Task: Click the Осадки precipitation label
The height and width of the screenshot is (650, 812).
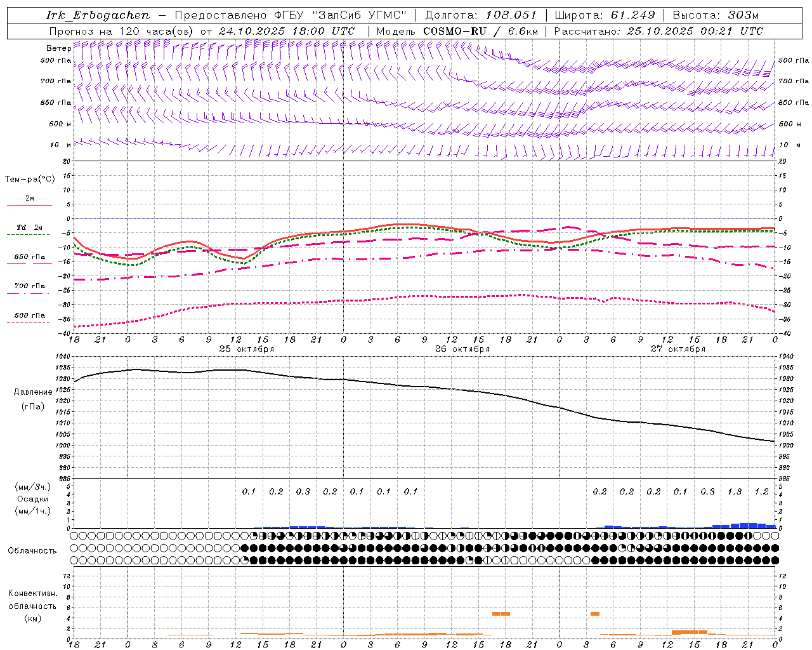Action: click(32, 499)
